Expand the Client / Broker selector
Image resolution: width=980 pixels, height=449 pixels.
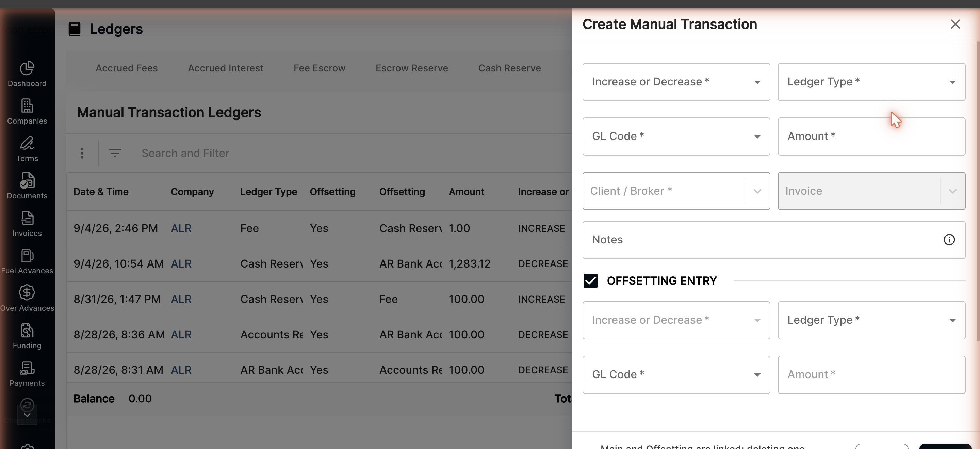676,191
